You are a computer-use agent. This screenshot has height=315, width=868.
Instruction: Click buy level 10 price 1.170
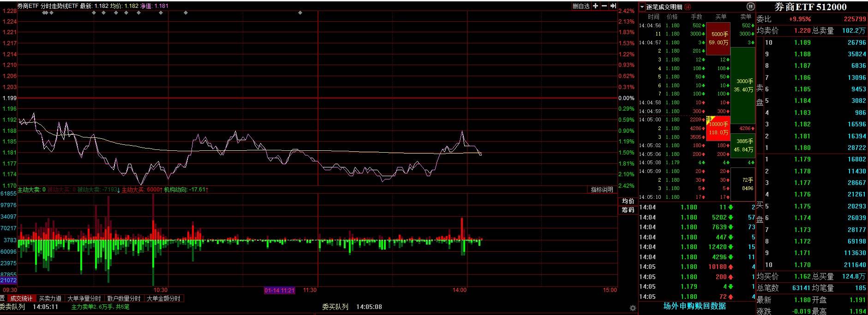(802, 265)
